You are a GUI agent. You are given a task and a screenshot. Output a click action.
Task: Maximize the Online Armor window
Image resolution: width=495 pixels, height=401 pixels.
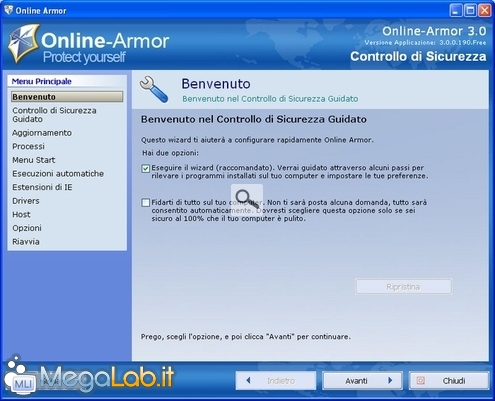pos(470,10)
